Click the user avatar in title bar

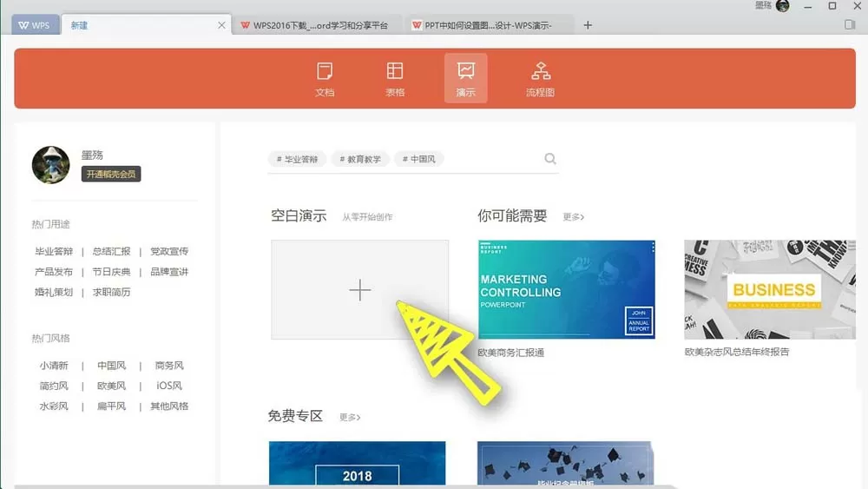point(783,5)
